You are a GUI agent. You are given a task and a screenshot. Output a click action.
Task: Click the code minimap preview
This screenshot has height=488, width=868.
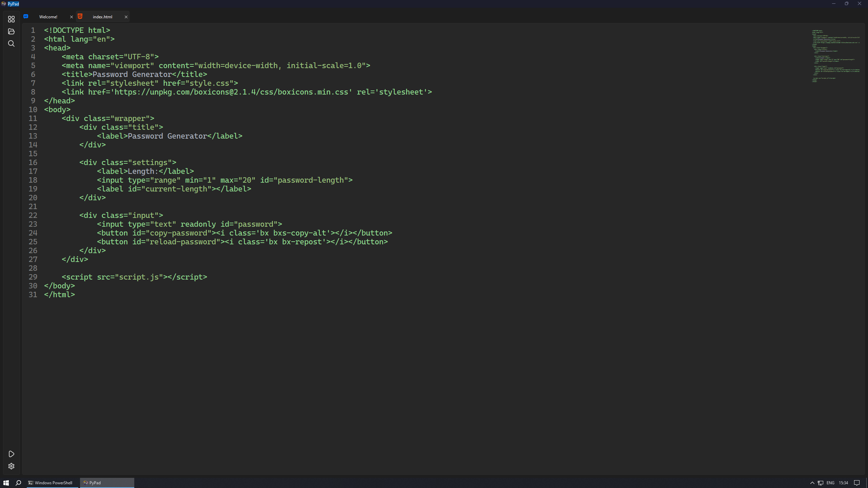click(835, 56)
